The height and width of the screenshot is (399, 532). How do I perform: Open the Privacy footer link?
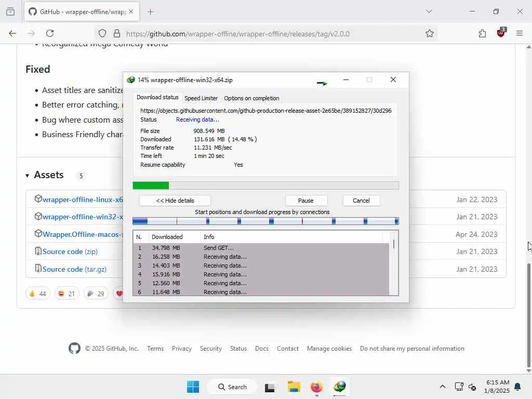[x=181, y=349]
